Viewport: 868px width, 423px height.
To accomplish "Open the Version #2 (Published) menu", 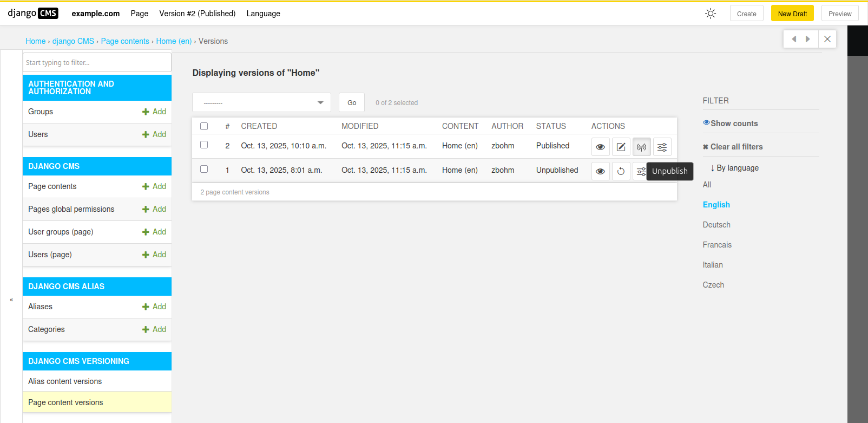I will (x=197, y=14).
